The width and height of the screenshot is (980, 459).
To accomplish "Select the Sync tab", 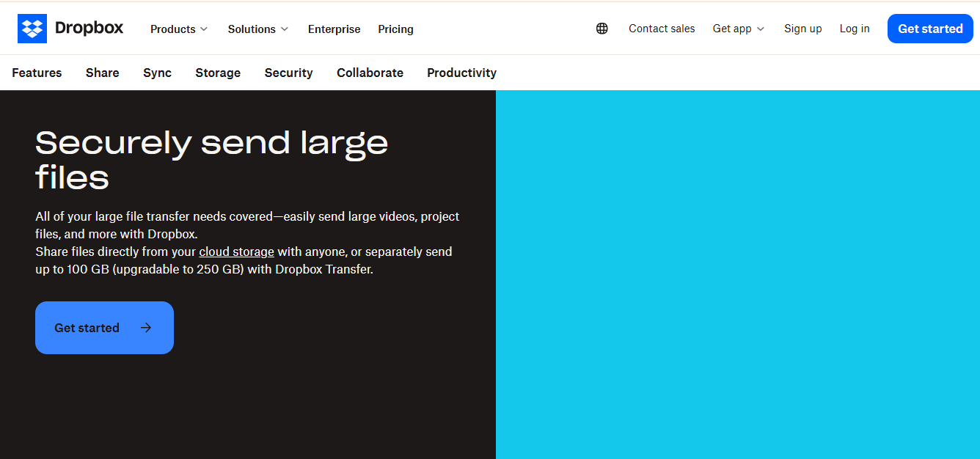I will pyautogui.click(x=158, y=73).
